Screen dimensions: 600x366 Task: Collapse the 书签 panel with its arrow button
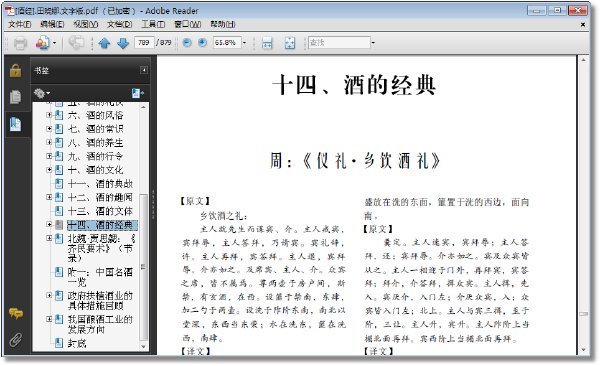(x=144, y=70)
